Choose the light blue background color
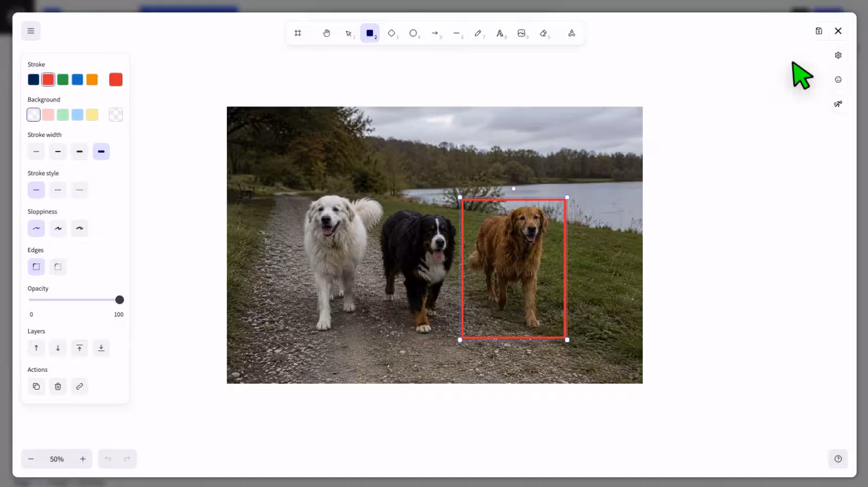 [x=78, y=115]
